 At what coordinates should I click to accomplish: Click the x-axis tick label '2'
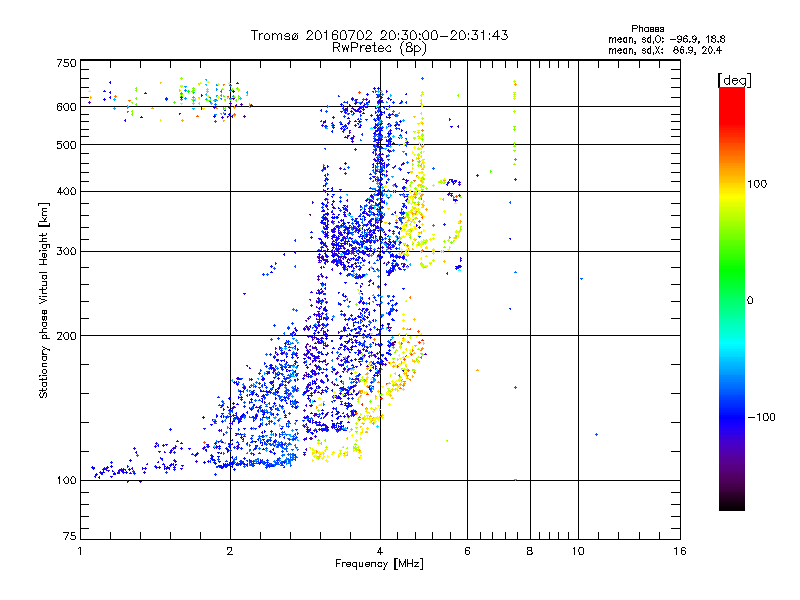click(x=230, y=551)
